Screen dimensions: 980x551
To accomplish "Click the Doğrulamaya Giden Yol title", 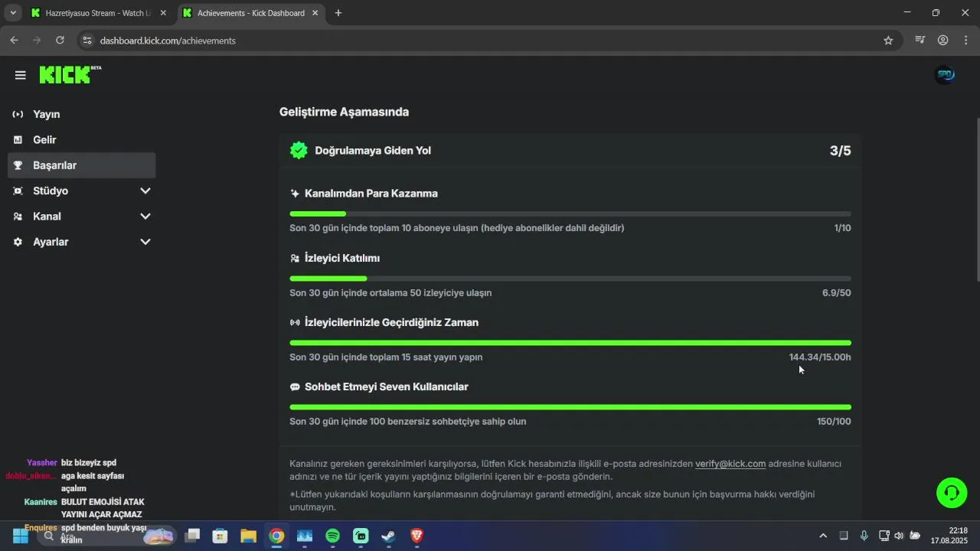I will [373, 151].
